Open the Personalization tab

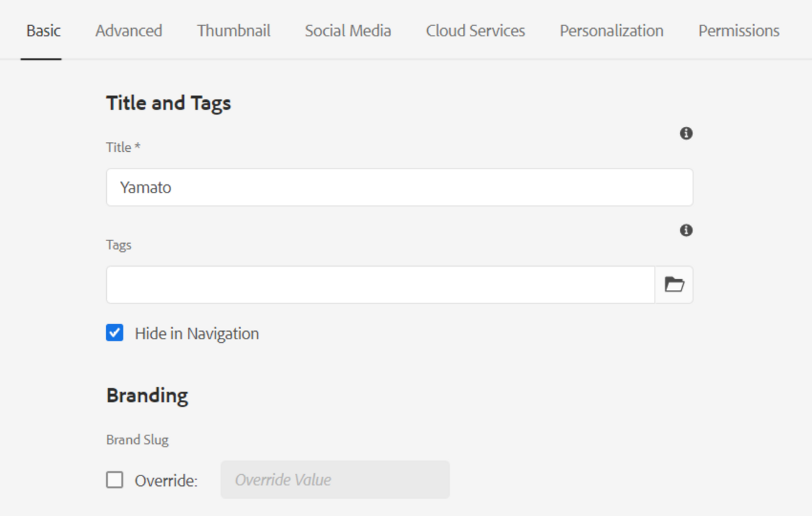tap(611, 31)
